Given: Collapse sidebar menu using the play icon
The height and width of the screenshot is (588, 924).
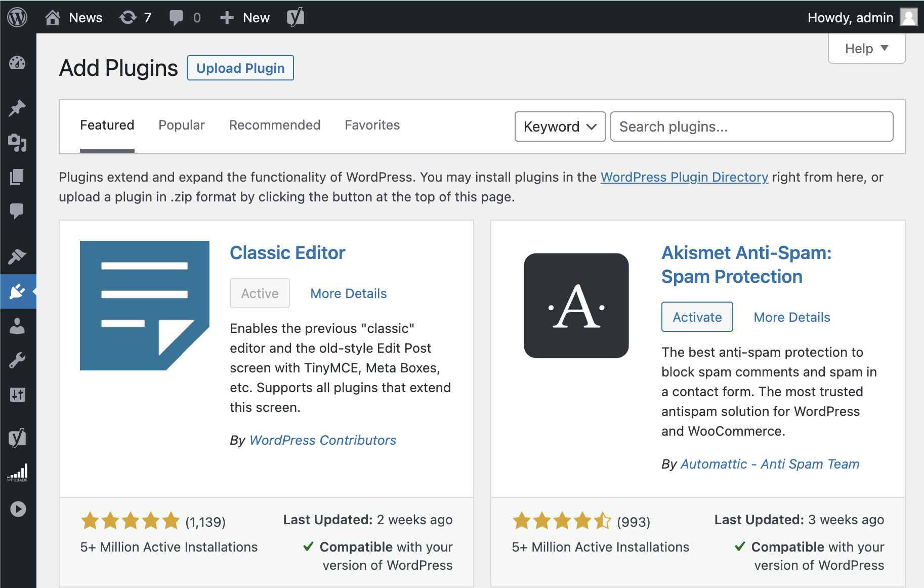Looking at the screenshot, I should coord(18,509).
